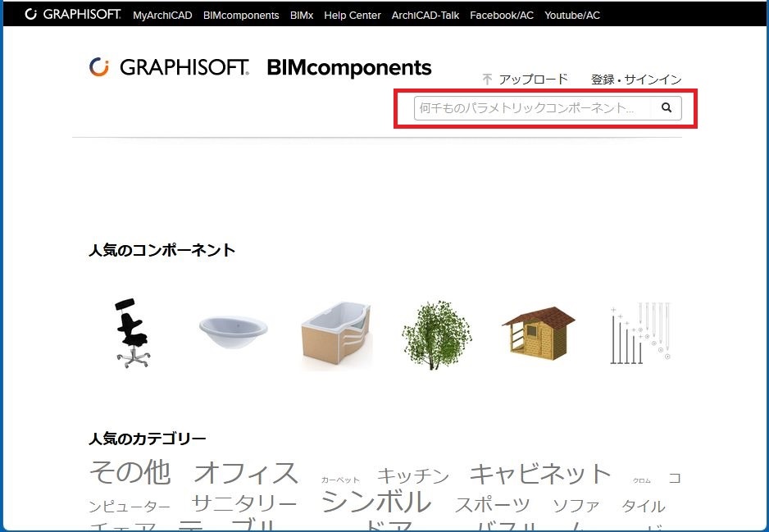This screenshot has height=532, width=769.
Task: Open the tree component thumbnail
Action: click(x=436, y=335)
